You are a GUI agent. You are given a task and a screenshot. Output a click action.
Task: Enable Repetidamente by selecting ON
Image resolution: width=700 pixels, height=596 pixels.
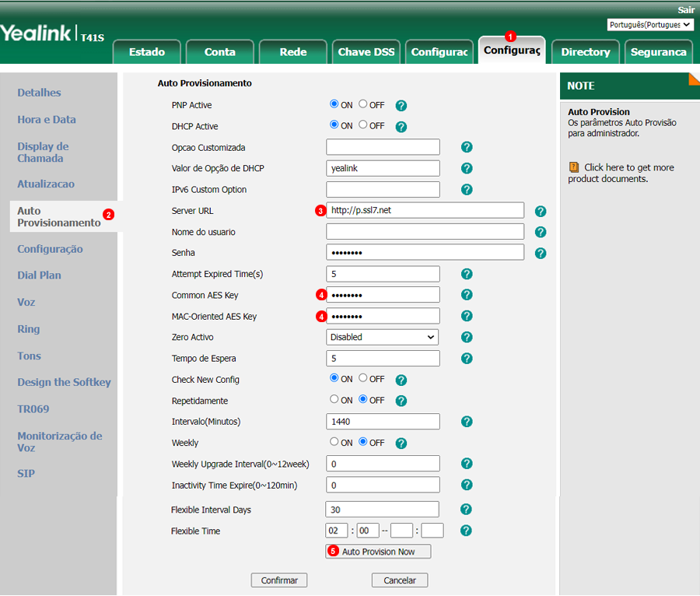tap(334, 400)
